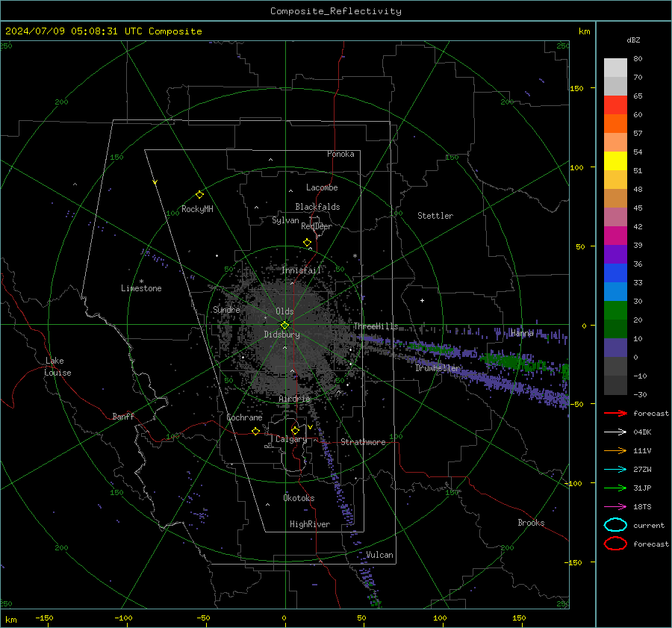This screenshot has height=628, width=672.
Task: Click the green reflectivity echo east of Drumheller
Action: (510, 361)
